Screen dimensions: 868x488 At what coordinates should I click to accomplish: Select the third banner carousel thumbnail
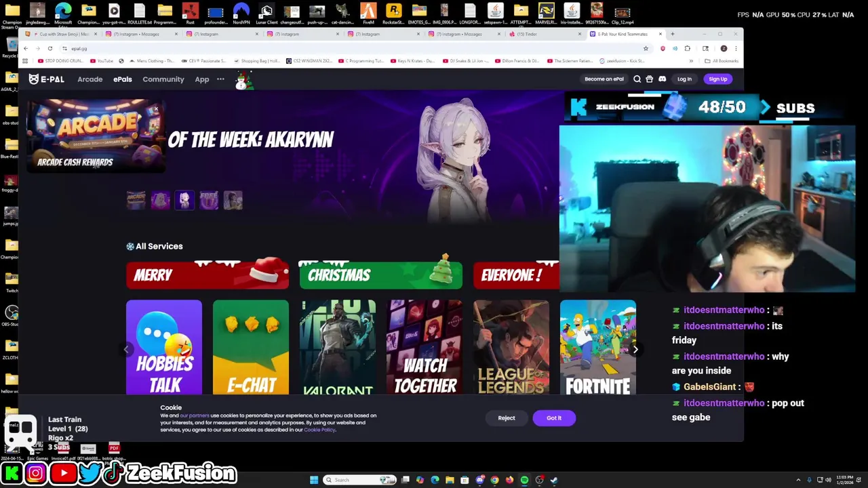click(x=184, y=200)
